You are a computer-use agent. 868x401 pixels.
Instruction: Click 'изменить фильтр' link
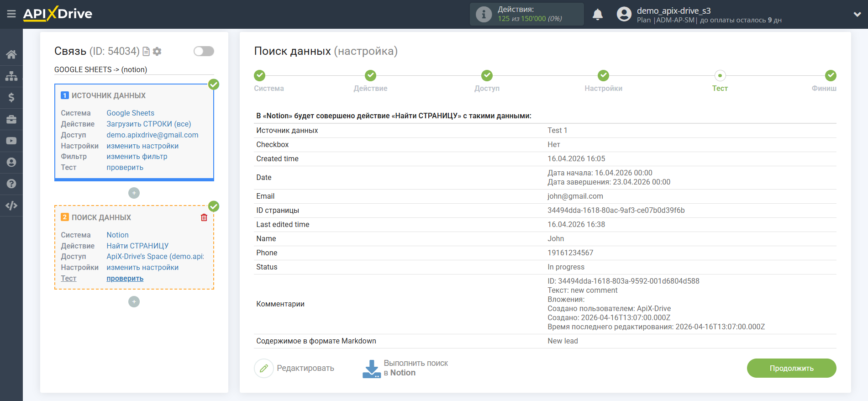[x=137, y=156]
